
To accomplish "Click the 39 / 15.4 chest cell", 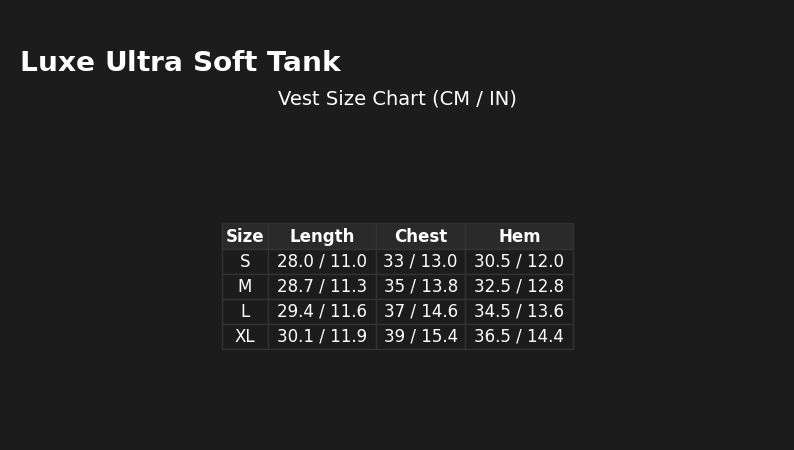I will (421, 337).
